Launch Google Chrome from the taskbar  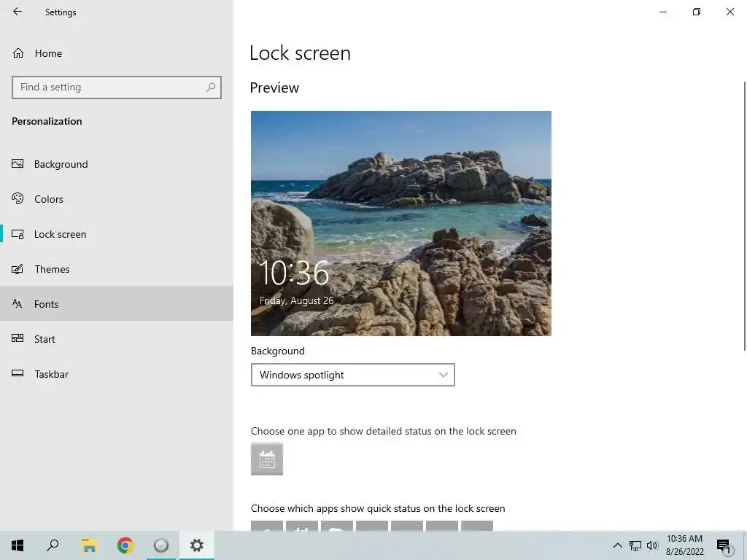click(x=125, y=545)
